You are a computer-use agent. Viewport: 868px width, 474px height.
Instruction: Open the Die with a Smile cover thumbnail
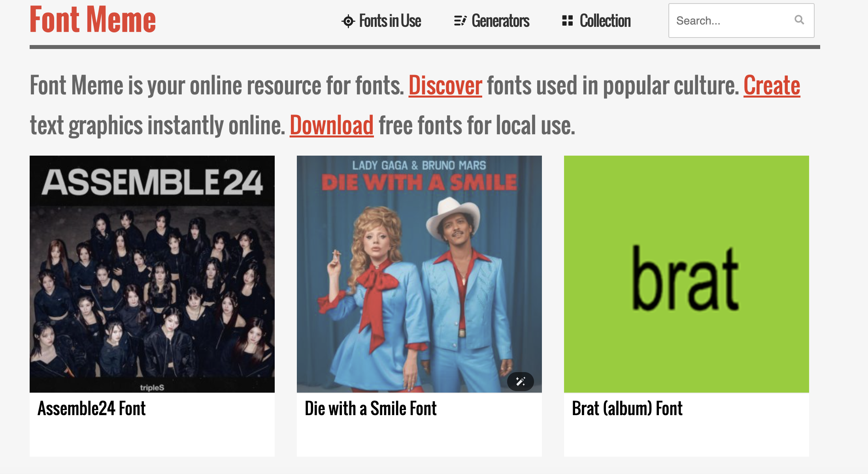click(x=419, y=274)
